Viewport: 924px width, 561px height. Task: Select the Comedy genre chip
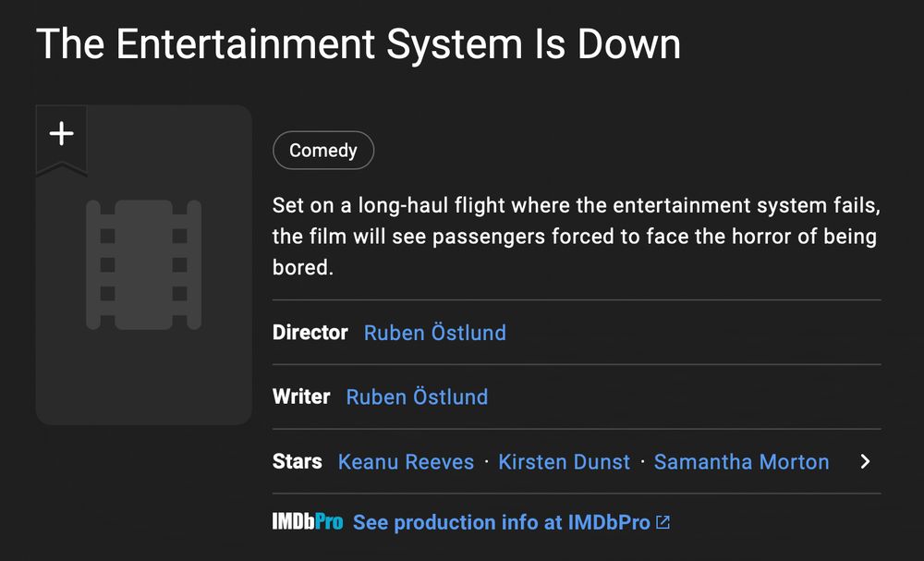322,151
